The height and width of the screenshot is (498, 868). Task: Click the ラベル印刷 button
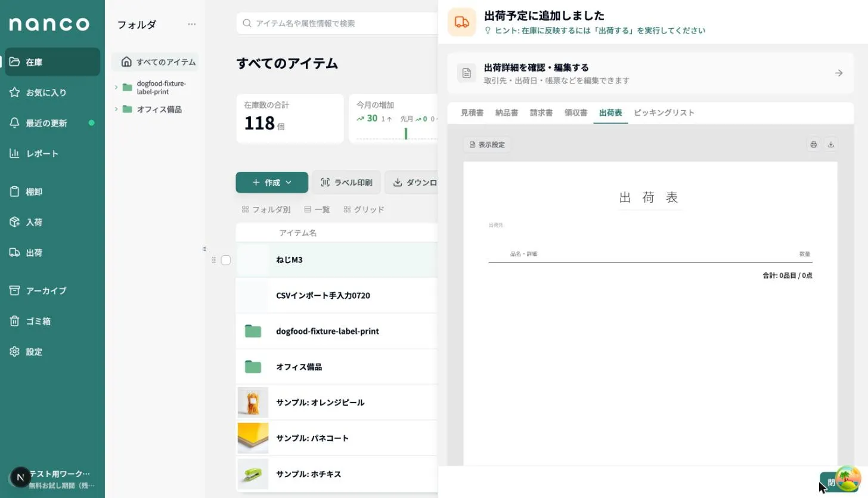(x=346, y=183)
